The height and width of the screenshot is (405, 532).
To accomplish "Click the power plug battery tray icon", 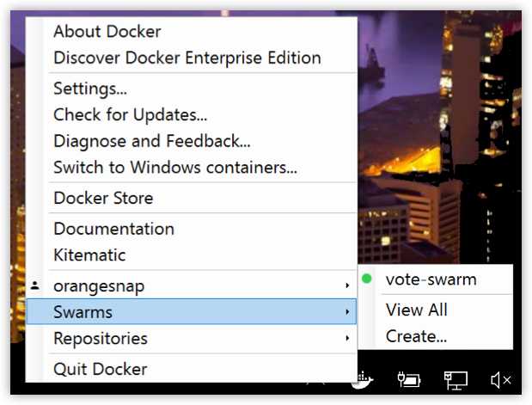I will 409,379.
